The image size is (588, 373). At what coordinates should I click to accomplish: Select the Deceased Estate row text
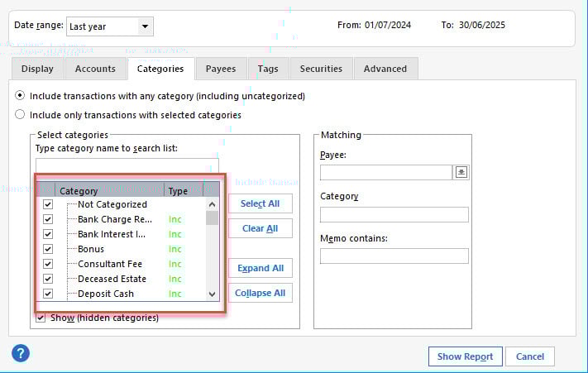click(112, 279)
